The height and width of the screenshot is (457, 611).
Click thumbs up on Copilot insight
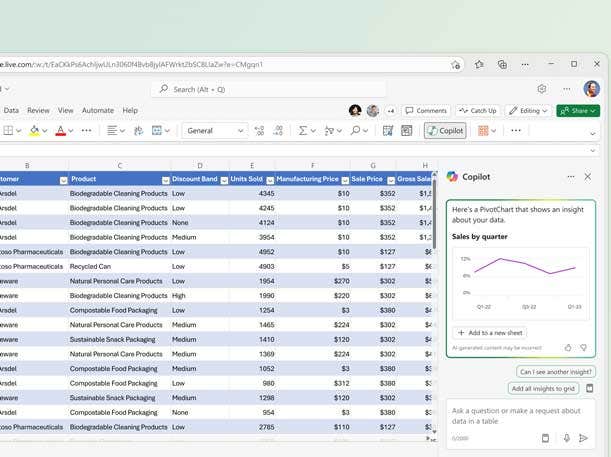point(568,348)
